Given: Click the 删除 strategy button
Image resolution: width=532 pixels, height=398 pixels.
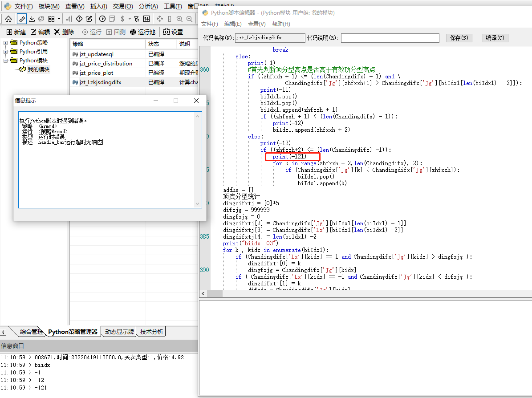Looking at the screenshot, I should [64, 32].
